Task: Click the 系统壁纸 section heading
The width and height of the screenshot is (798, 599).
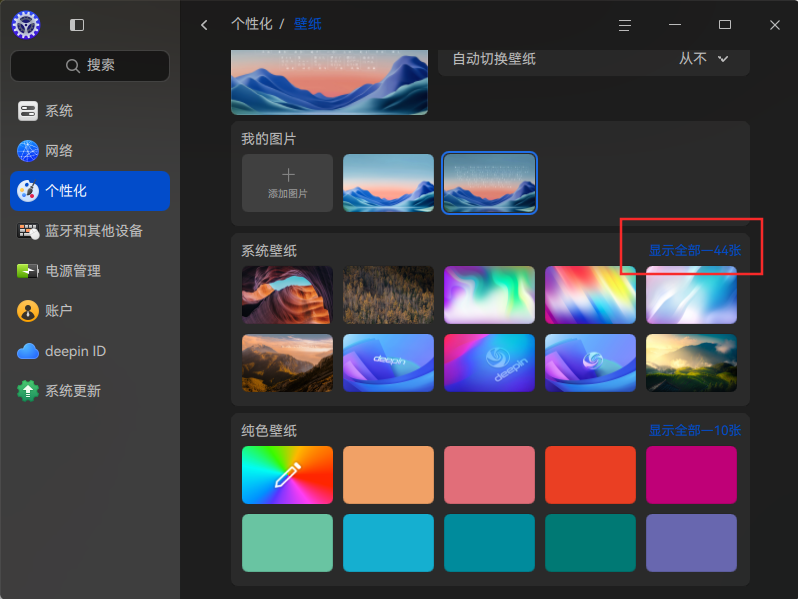Action: pyautogui.click(x=269, y=250)
